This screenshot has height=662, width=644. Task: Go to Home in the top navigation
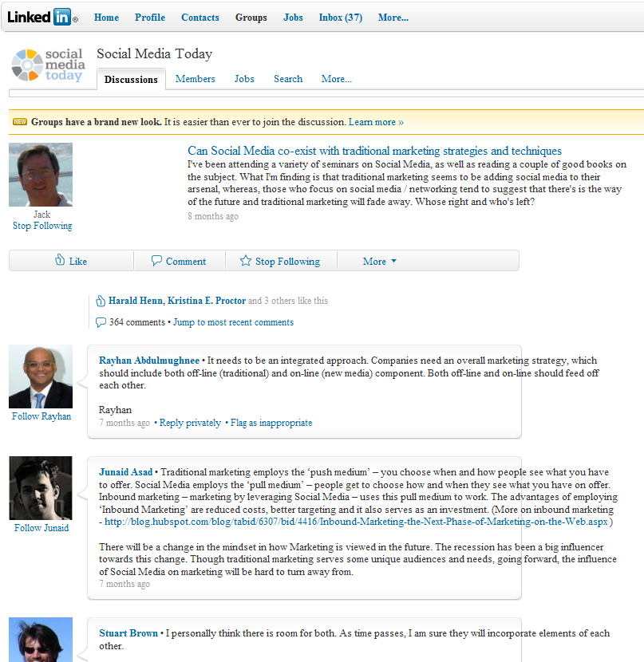tap(106, 18)
